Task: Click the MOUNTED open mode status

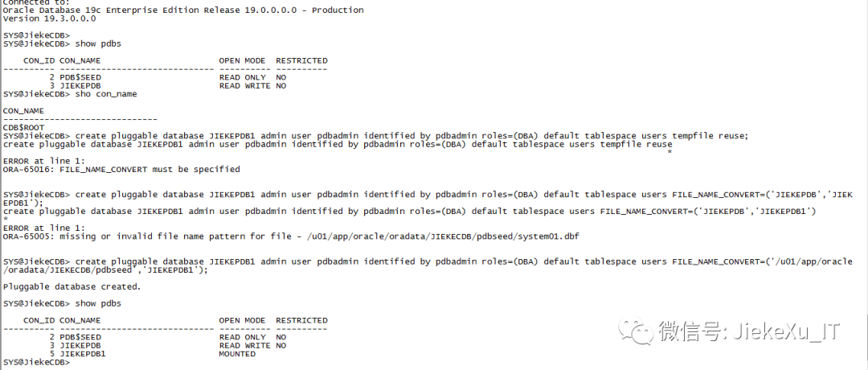Action: (x=237, y=354)
